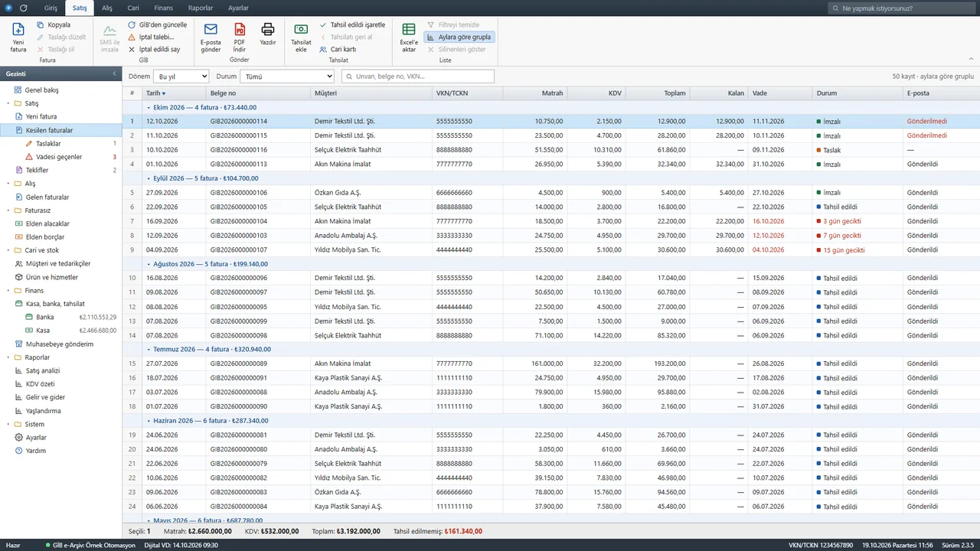Toggle Aylara göre grupla grouping
The width and height of the screenshot is (980, 551).
pos(459,37)
